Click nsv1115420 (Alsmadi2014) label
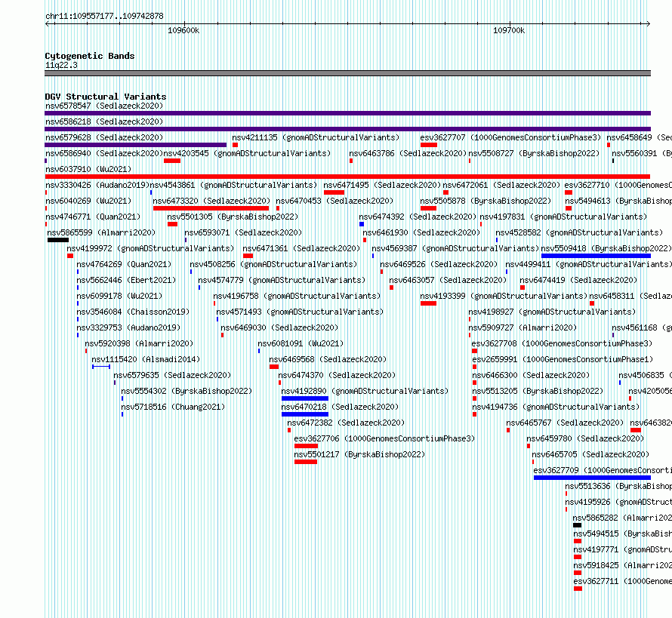Viewport: 672px width, 618px height. [x=146, y=359]
